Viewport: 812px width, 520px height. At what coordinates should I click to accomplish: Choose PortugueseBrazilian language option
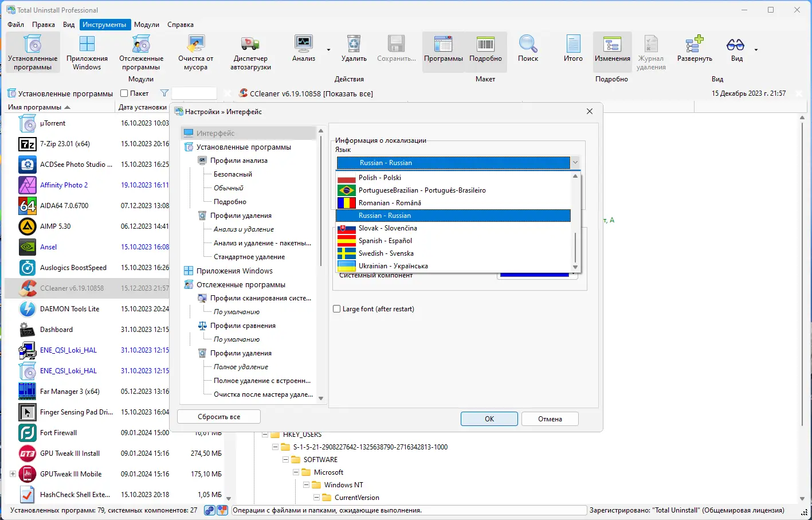pyautogui.click(x=453, y=190)
